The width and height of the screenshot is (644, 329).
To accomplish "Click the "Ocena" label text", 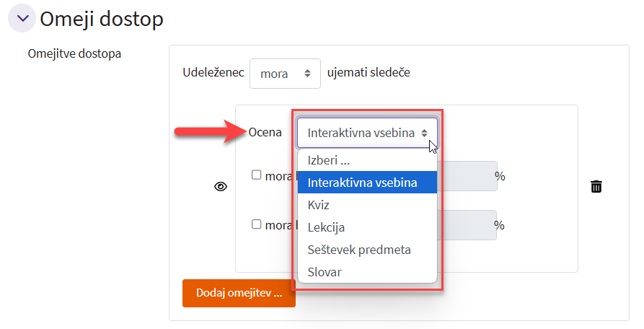I will pyautogui.click(x=265, y=133).
